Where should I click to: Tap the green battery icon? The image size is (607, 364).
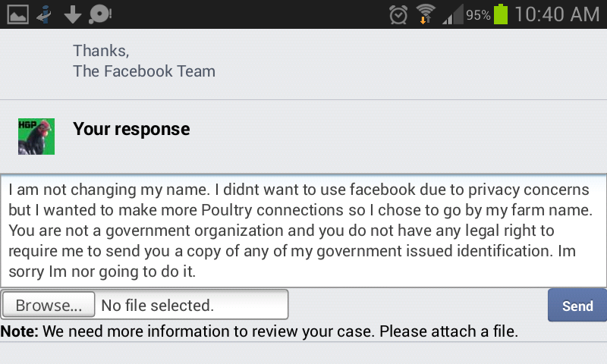(501, 14)
